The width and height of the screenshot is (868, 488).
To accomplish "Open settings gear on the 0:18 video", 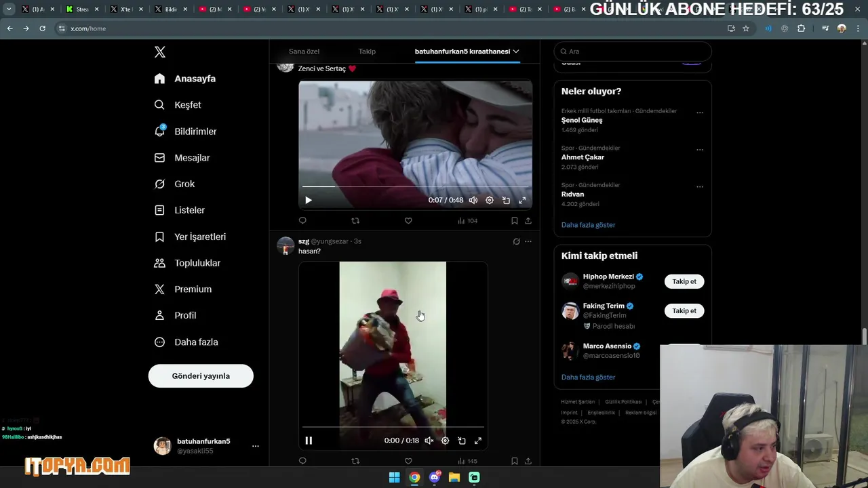I will coord(446,441).
